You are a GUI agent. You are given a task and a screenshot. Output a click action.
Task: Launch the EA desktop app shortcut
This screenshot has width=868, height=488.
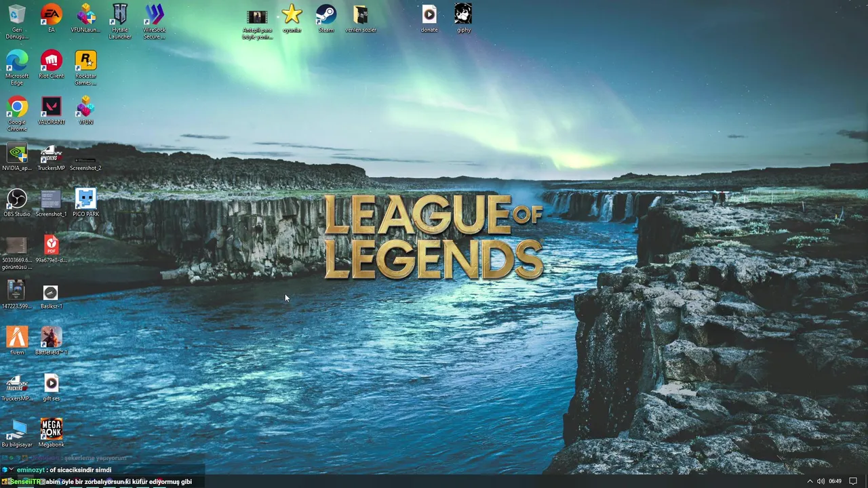click(x=51, y=18)
